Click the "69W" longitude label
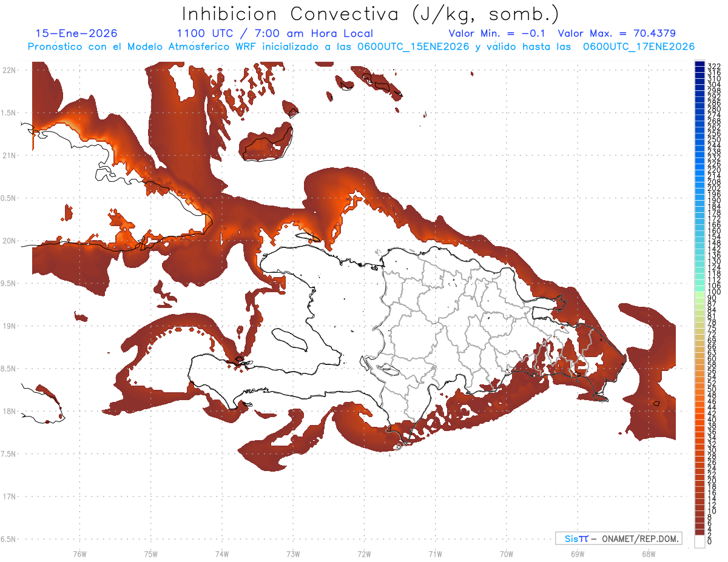 pos(577,553)
